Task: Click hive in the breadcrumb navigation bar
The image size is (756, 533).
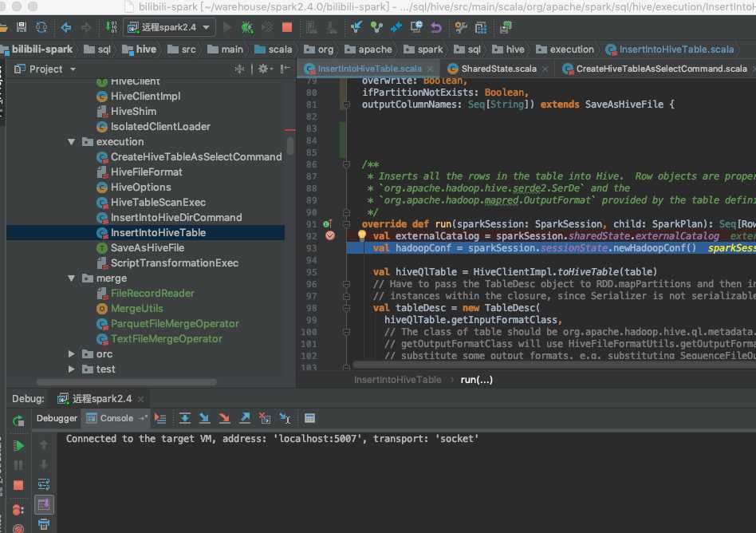Action: point(146,49)
